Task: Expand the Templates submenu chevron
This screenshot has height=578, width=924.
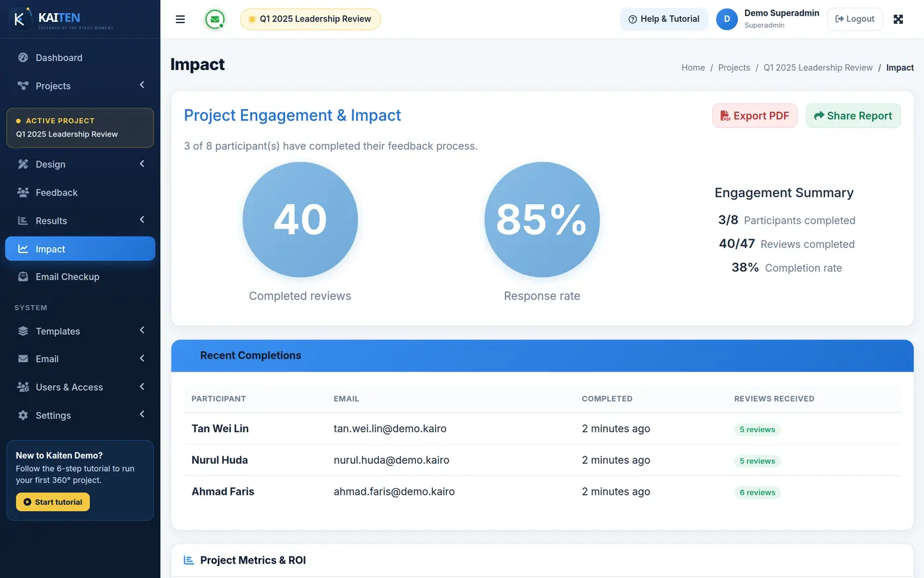Action: 142,330
